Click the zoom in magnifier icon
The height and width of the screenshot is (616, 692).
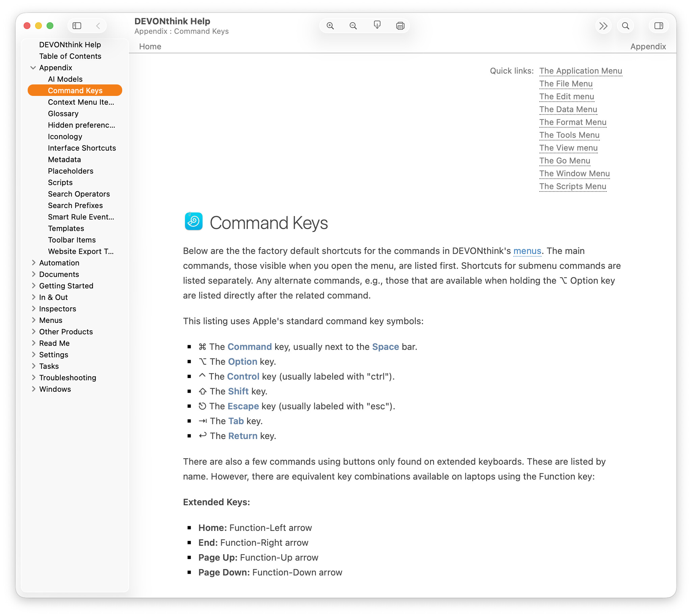(x=330, y=26)
